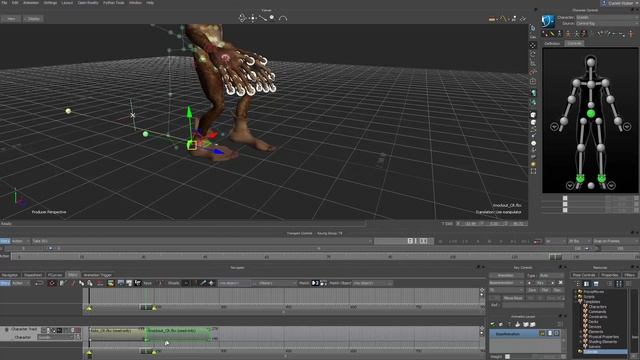Open the Snap on Frames dropdown
This screenshot has height=360, width=640.
[616, 241]
